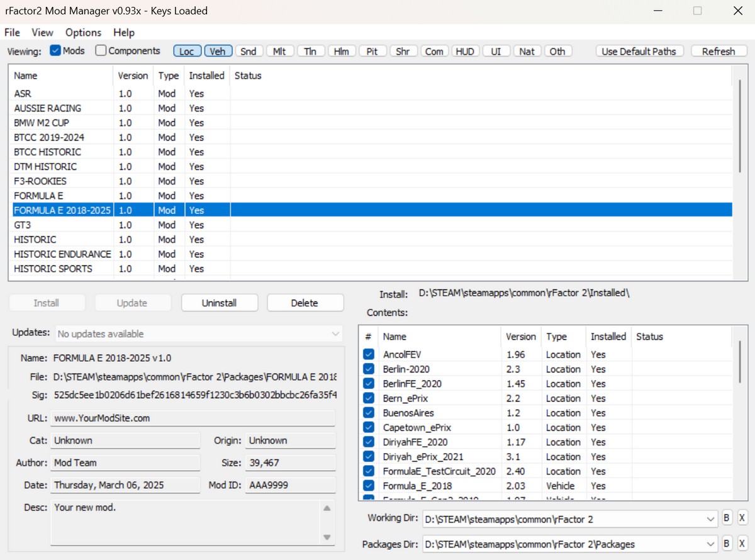Image resolution: width=755 pixels, height=560 pixels.
Task: Click the B button beside Working Dir
Action: (x=727, y=519)
